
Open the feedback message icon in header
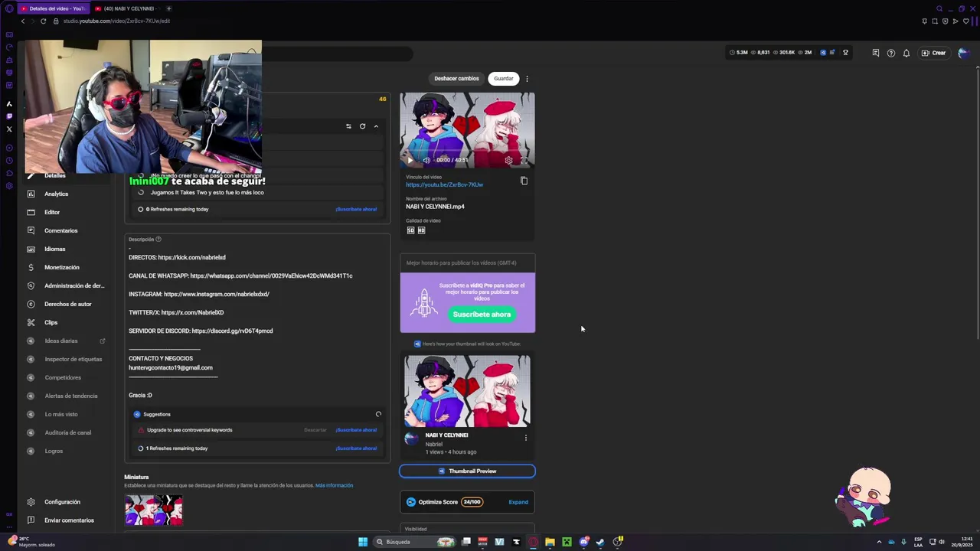coord(876,53)
